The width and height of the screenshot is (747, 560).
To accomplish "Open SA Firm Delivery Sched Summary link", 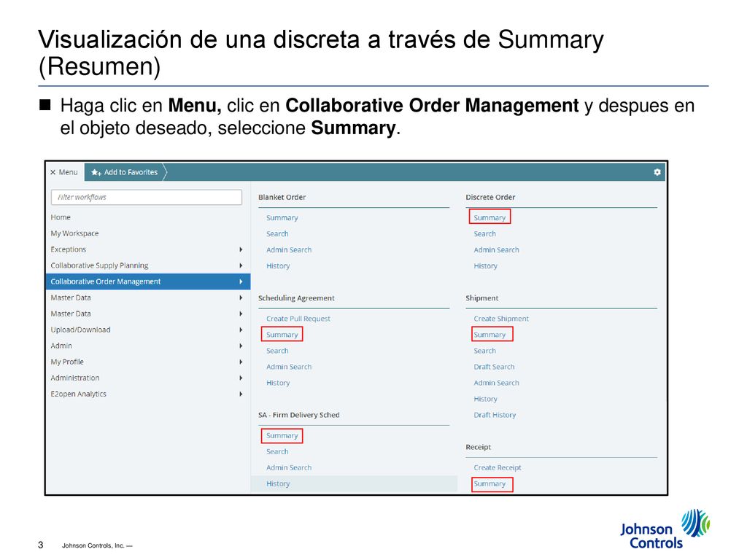I will coord(282,436).
